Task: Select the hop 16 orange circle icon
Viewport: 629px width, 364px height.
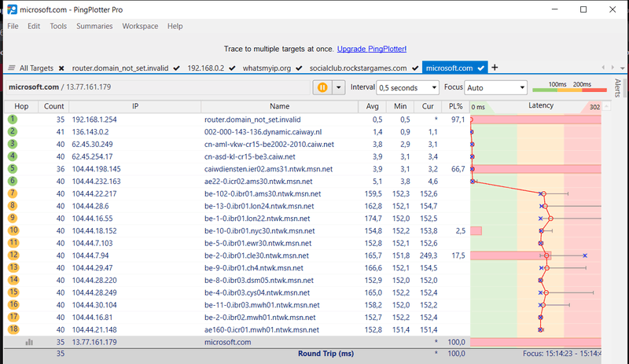Action: click(13, 304)
